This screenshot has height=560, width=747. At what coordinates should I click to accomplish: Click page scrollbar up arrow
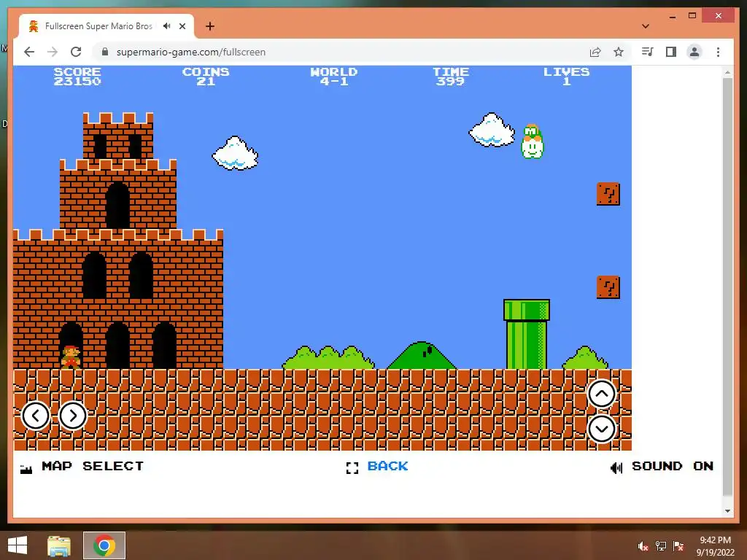[727, 72]
